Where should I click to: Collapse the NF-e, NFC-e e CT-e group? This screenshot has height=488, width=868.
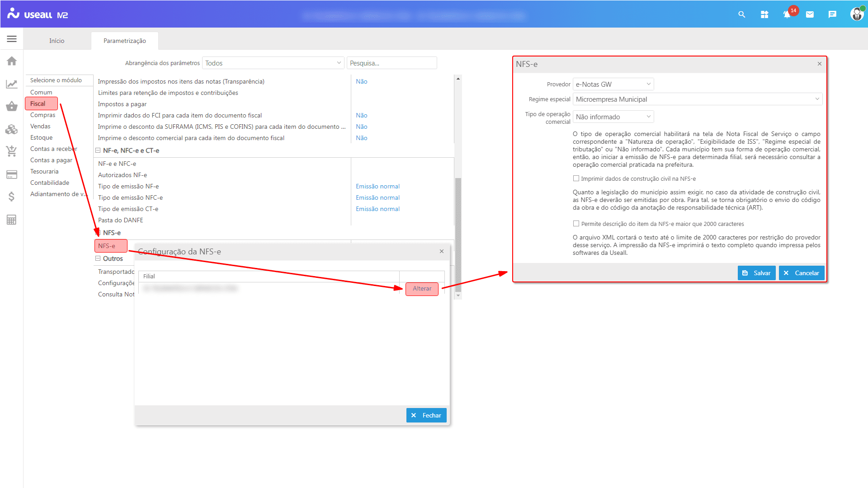click(98, 150)
